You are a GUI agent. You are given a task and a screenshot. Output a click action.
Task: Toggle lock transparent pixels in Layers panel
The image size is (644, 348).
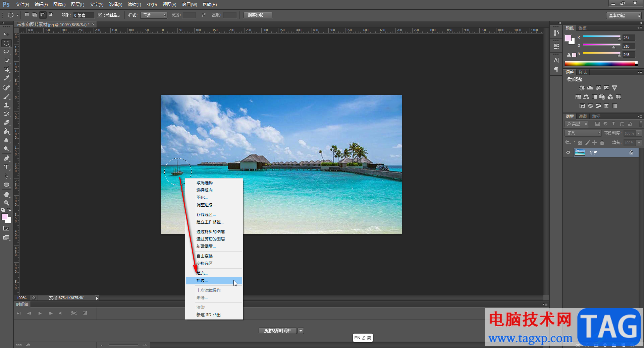pyautogui.click(x=580, y=143)
